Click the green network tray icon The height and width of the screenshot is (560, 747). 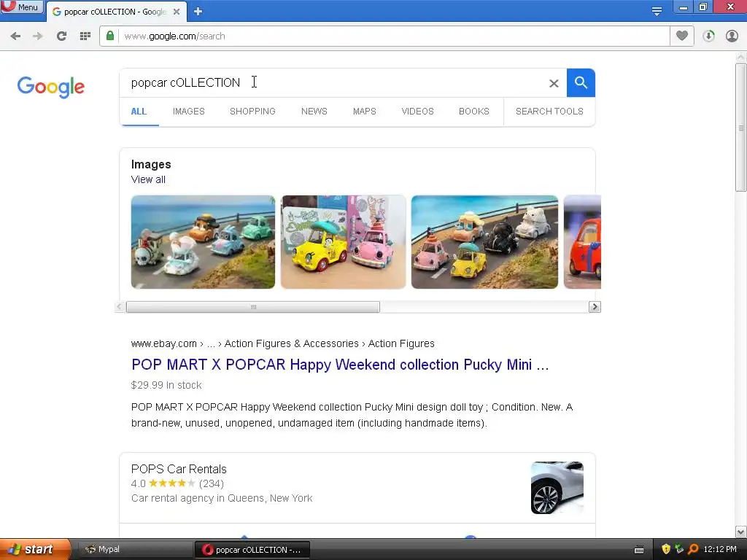point(679,550)
